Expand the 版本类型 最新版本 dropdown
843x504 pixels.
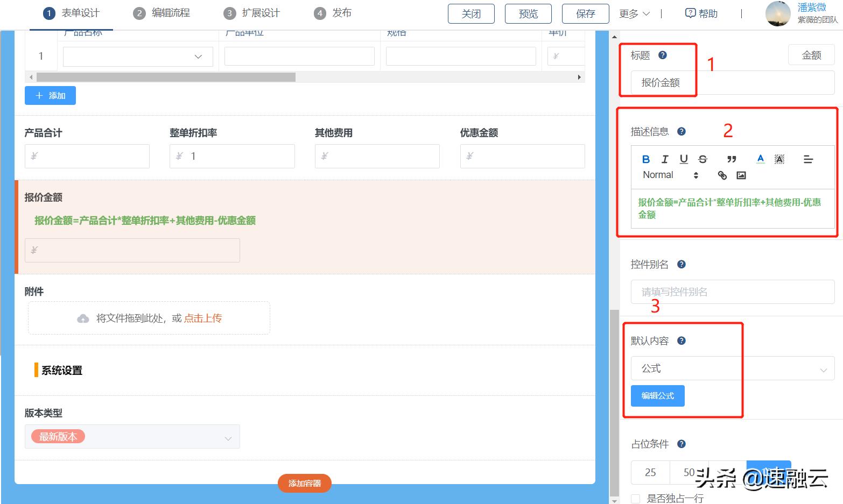pos(131,437)
